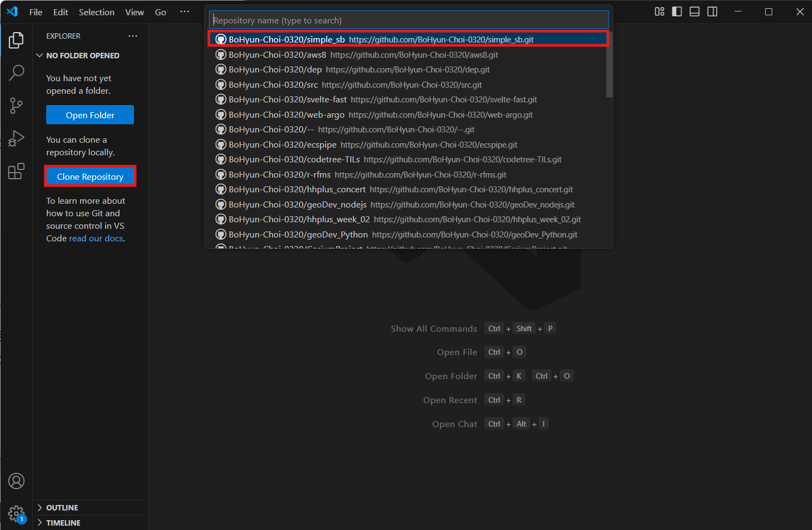Image resolution: width=812 pixels, height=530 pixels.
Task: Click the EXPLORER panel title
Action: 63,36
